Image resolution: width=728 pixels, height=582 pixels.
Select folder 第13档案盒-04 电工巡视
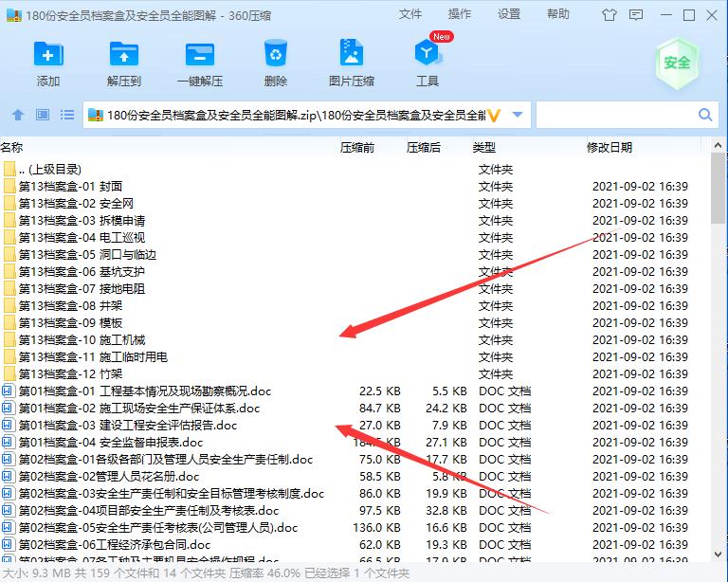pyautogui.click(x=355, y=238)
